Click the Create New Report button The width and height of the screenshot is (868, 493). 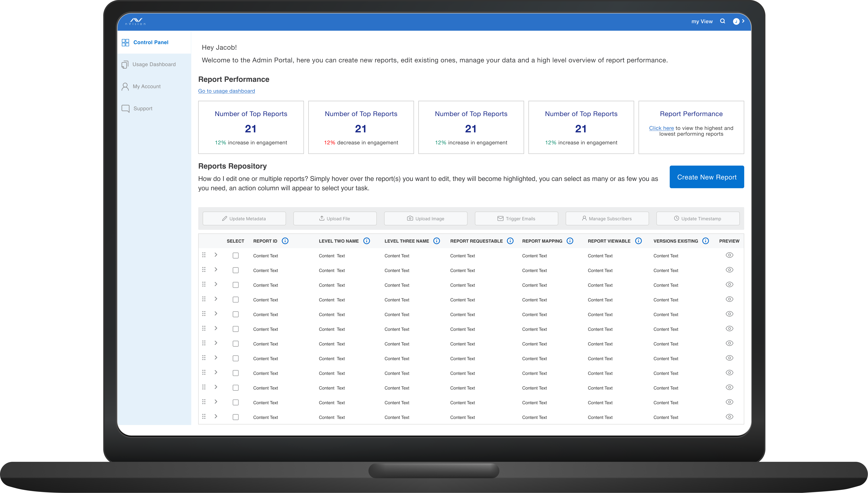[707, 177]
